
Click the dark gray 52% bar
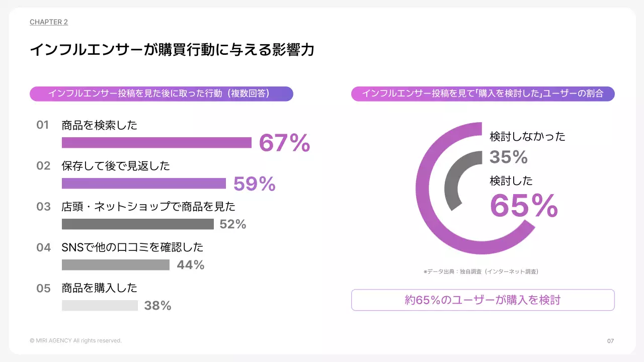pyautogui.click(x=137, y=224)
